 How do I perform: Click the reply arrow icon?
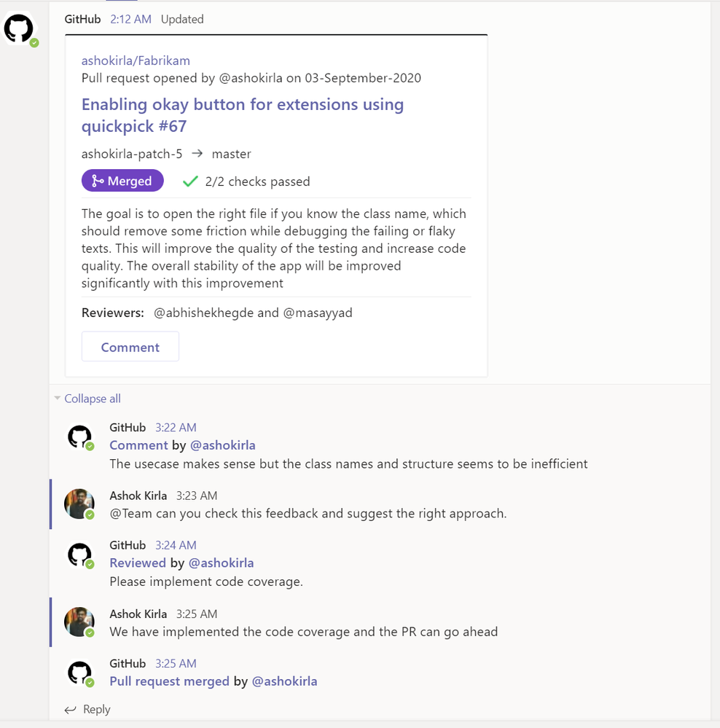(71, 710)
